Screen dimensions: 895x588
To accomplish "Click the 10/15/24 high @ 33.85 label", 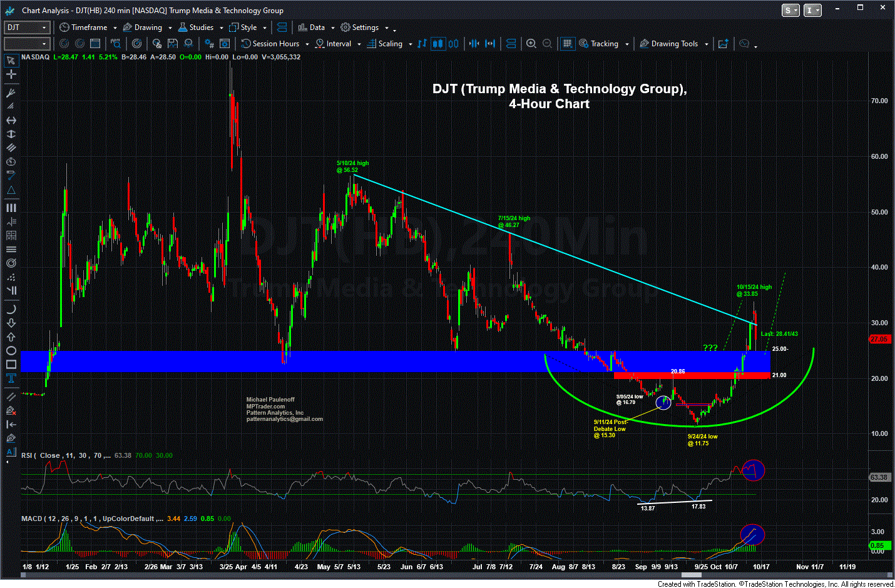I will pos(754,290).
